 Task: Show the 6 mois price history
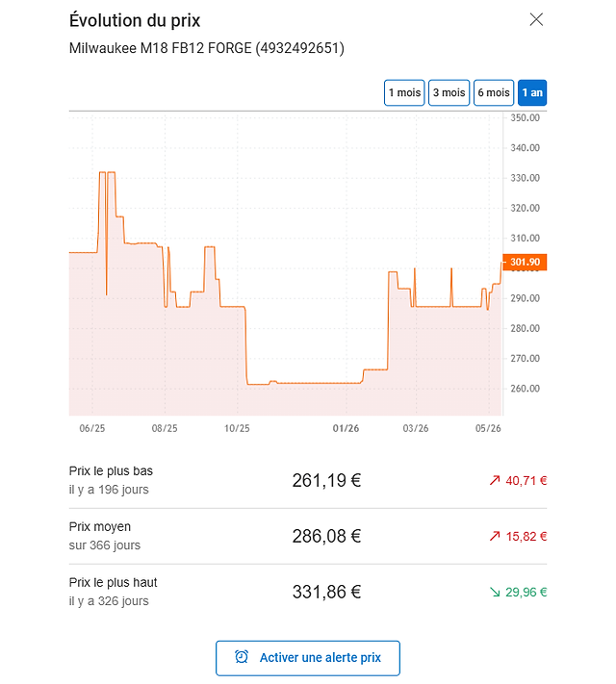tap(494, 92)
